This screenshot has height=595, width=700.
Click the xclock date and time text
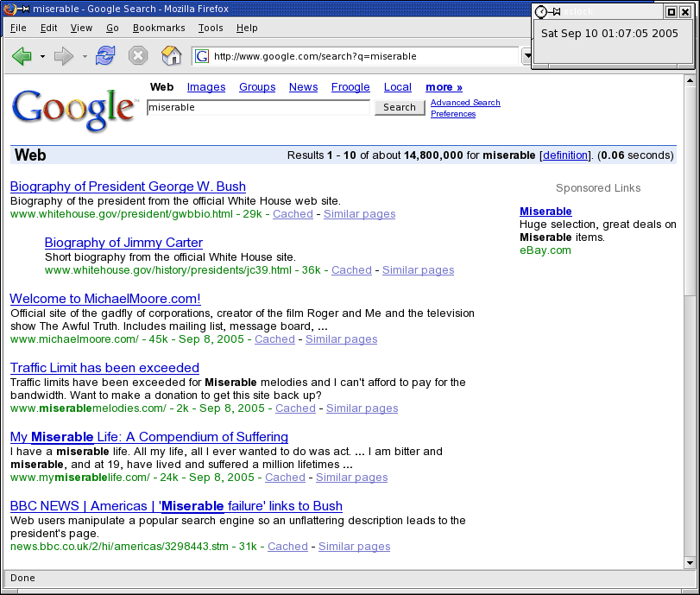pos(609,34)
